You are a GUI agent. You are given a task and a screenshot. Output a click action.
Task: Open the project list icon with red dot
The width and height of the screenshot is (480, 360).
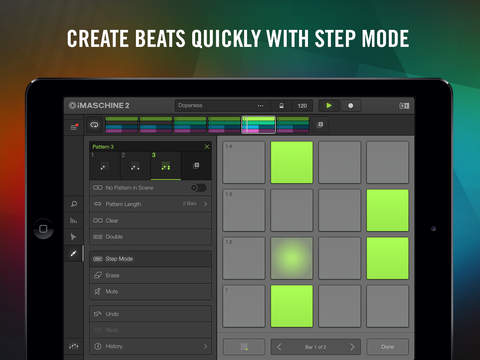coord(74,126)
